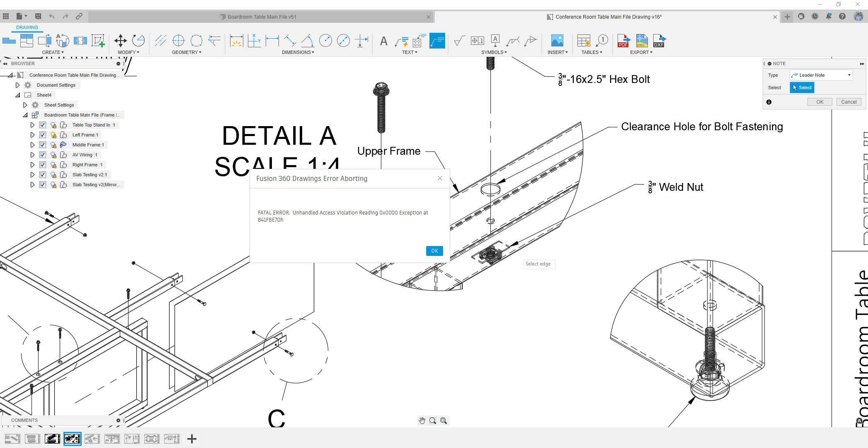Image resolution: width=868 pixels, height=448 pixels.
Task: Export drawing as DWG
Action: tap(641, 41)
